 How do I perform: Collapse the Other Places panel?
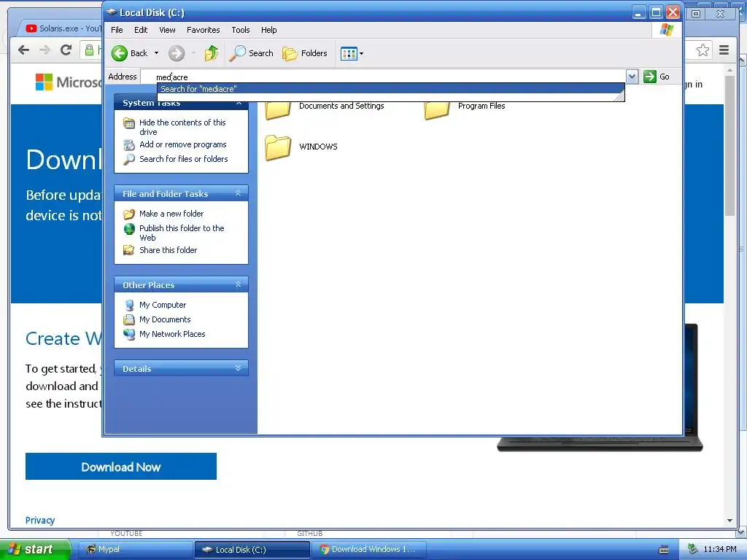[239, 284]
